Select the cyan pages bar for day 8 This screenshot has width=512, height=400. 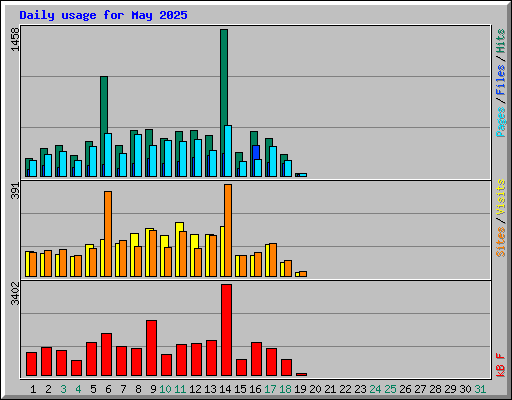pos(138,155)
